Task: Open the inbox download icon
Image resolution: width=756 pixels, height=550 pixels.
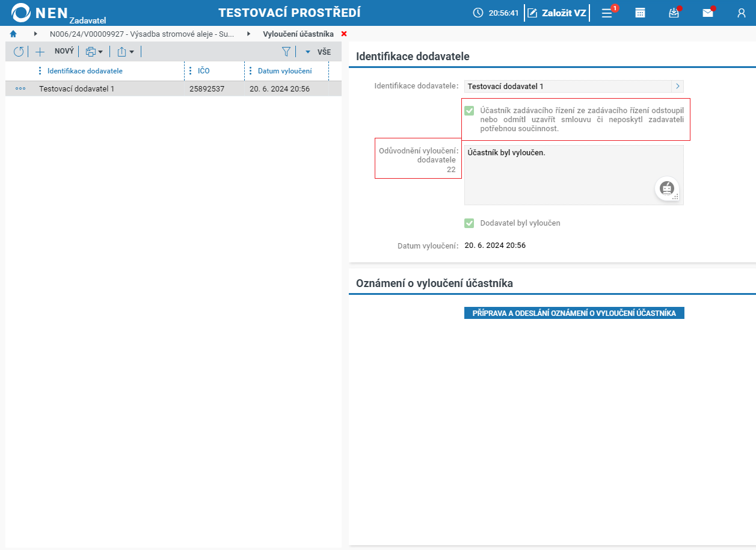Action: [x=674, y=13]
